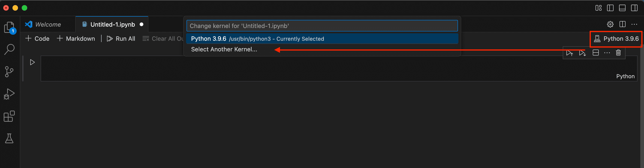
Task: Open the Explorer view in activity bar
Action: tap(9, 27)
